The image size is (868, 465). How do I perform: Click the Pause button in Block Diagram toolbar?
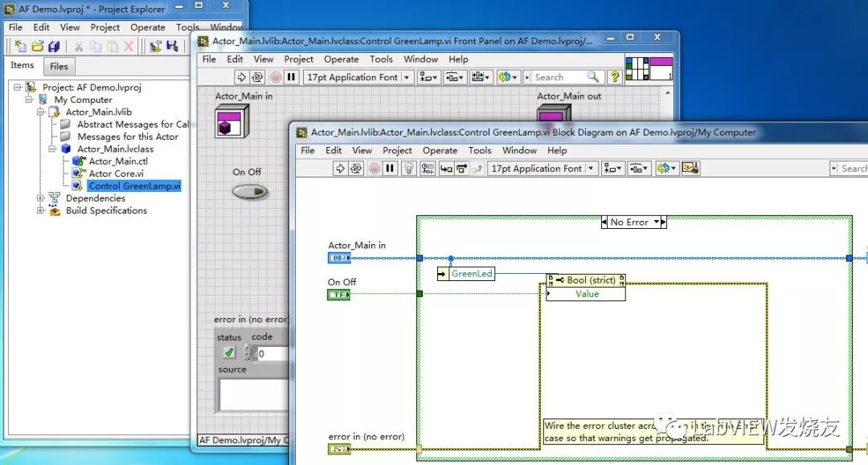coord(391,168)
